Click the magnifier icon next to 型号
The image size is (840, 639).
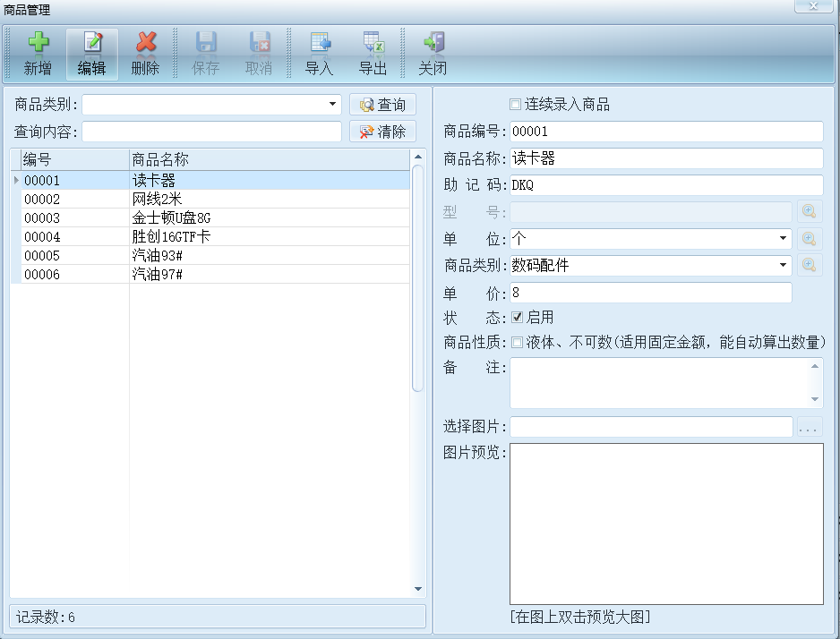[810, 211]
